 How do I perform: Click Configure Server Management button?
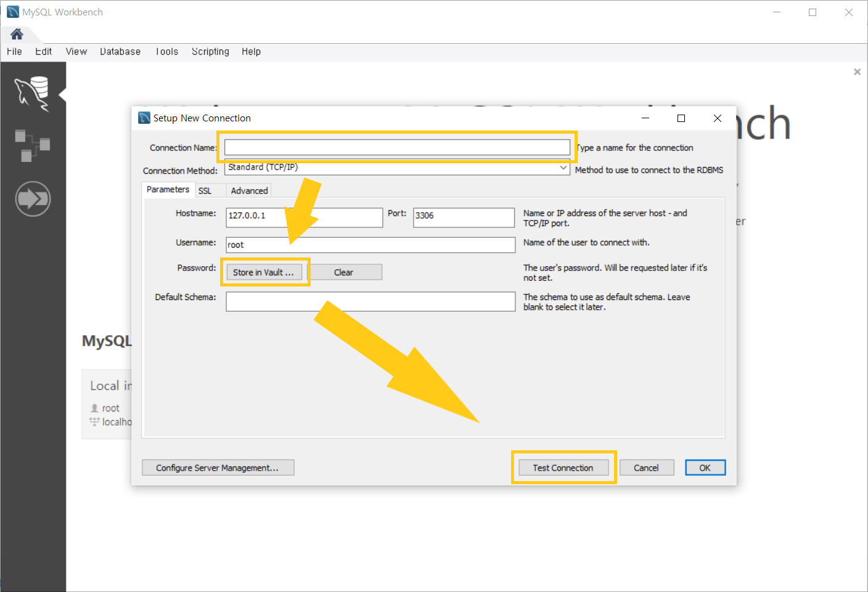point(218,468)
